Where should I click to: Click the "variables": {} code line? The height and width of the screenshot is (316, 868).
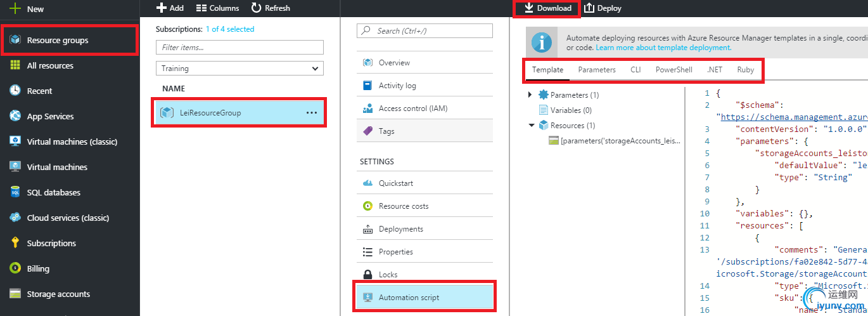774,214
